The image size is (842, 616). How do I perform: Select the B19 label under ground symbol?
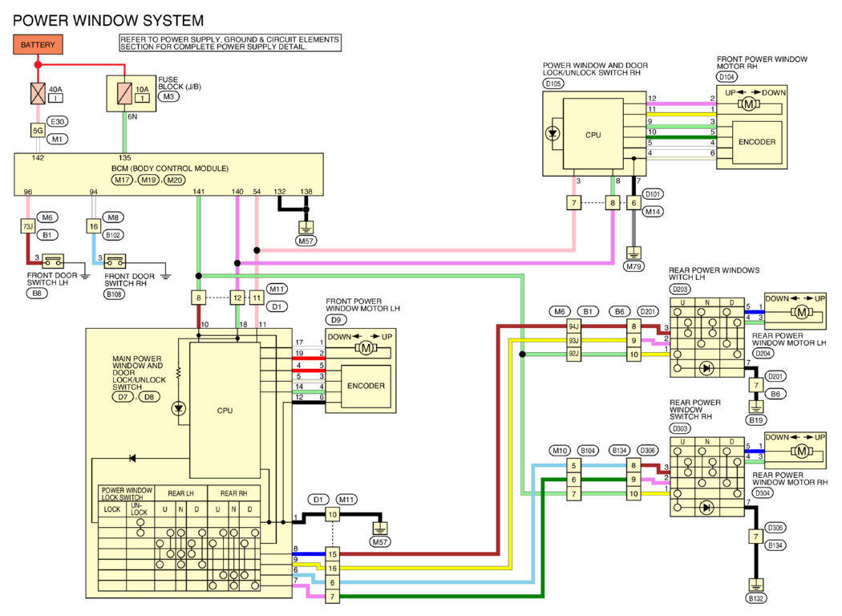[x=756, y=420]
